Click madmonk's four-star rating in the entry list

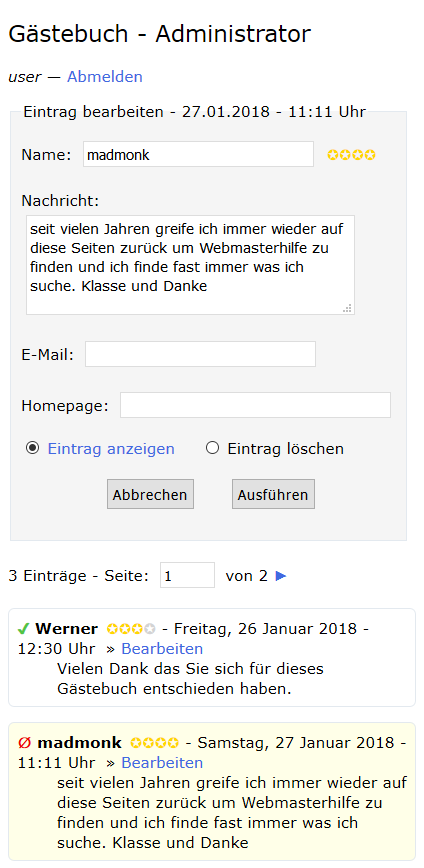pos(154,742)
